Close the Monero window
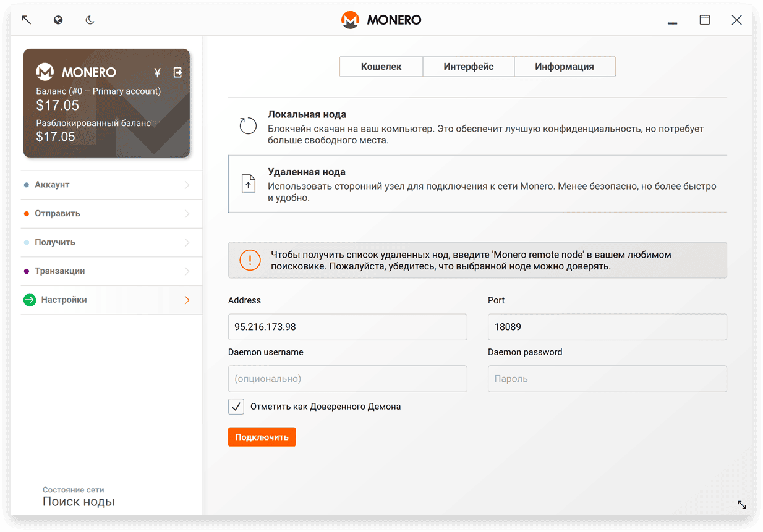This screenshot has height=532, width=763. [736, 20]
